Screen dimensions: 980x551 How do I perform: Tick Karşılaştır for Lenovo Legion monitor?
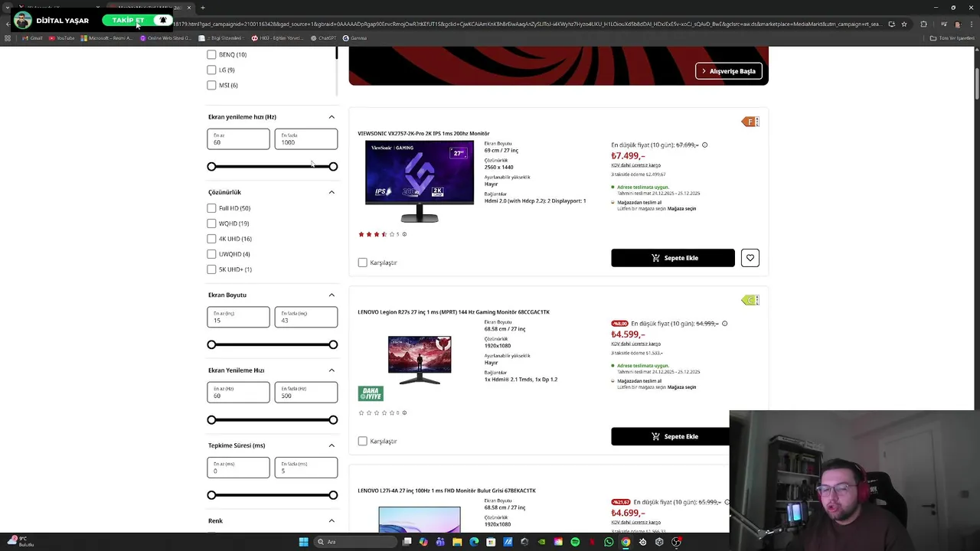(x=363, y=441)
